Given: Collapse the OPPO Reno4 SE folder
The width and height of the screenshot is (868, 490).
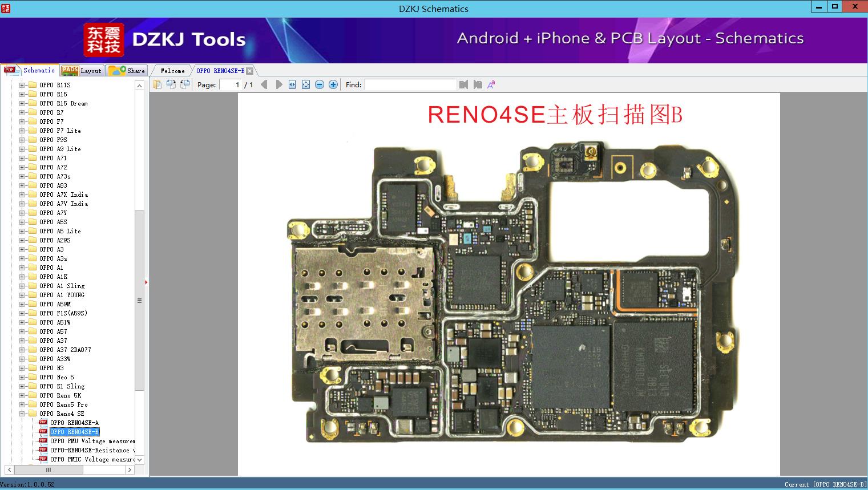Looking at the screenshot, I should pyautogui.click(x=22, y=414).
